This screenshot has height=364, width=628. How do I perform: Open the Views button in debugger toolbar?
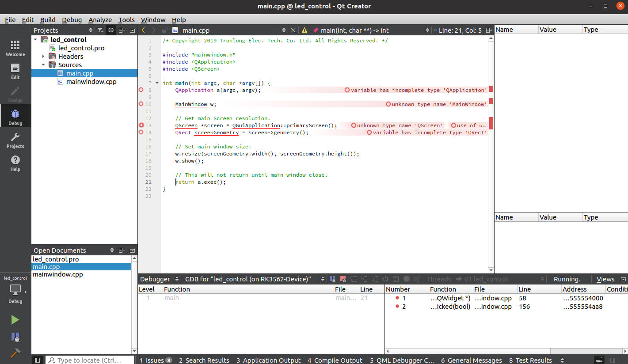(x=605, y=279)
